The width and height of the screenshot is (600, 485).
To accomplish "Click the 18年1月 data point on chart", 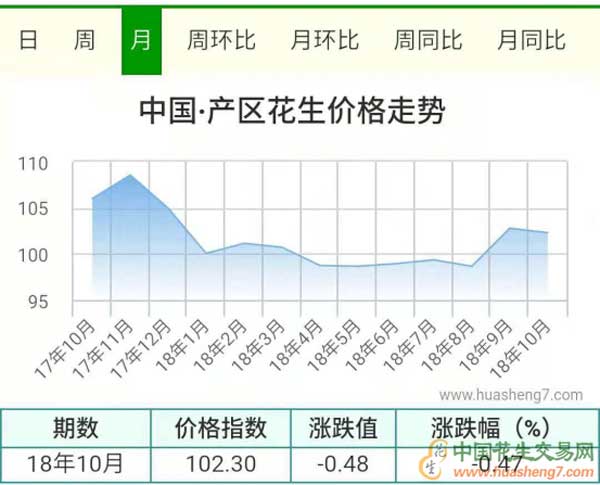I will coord(205,253).
